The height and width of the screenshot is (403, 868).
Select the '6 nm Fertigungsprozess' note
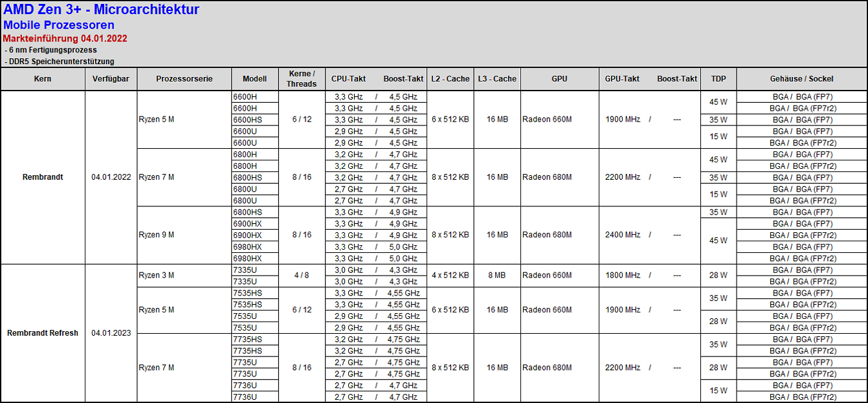click(52, 50)
